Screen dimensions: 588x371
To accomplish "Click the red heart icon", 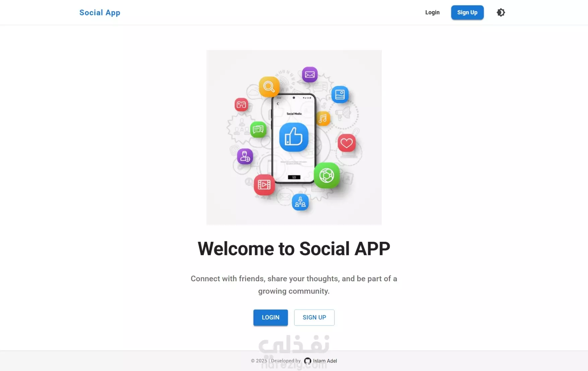I will coord(346,143).
